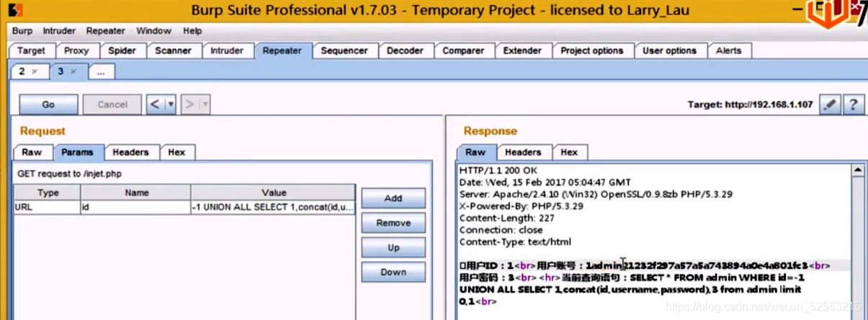868x320 pixels.
Task: Click the Burp Suite logo icon in title bar
Action: (16, 10)
